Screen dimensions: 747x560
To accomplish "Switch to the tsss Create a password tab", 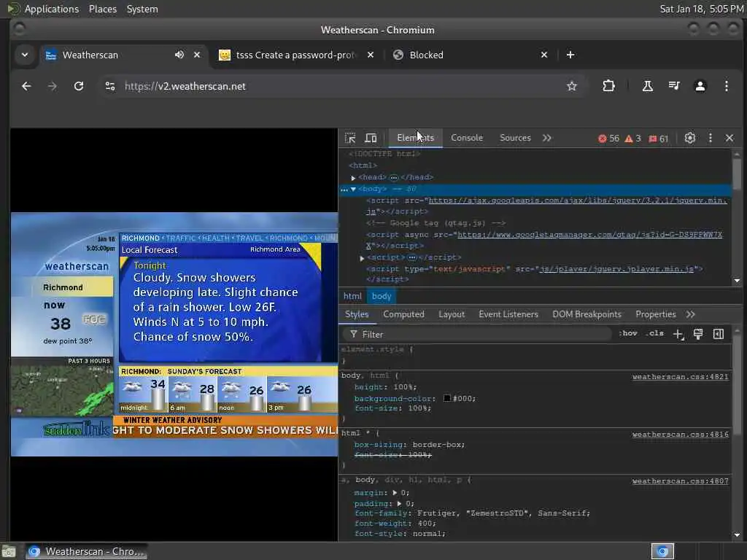I will (295, 55).
